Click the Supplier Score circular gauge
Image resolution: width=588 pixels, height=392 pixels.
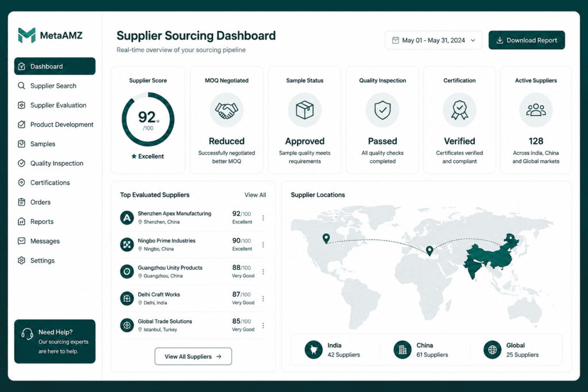coord(148,119)
